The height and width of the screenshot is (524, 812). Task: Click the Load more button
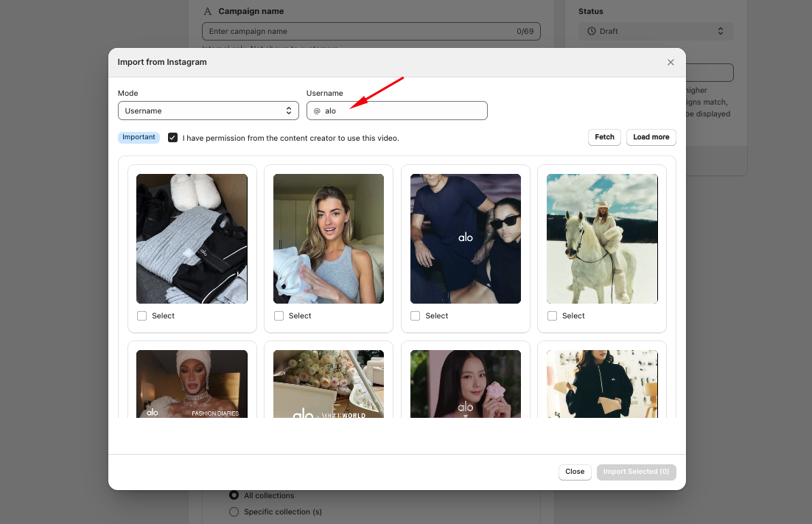[x=651, y=137]
